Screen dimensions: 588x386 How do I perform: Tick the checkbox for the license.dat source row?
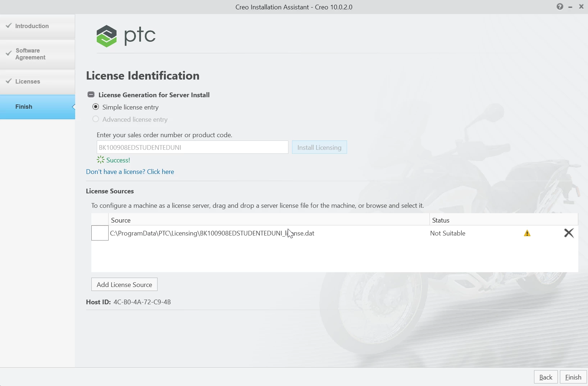tap(100, 233)
